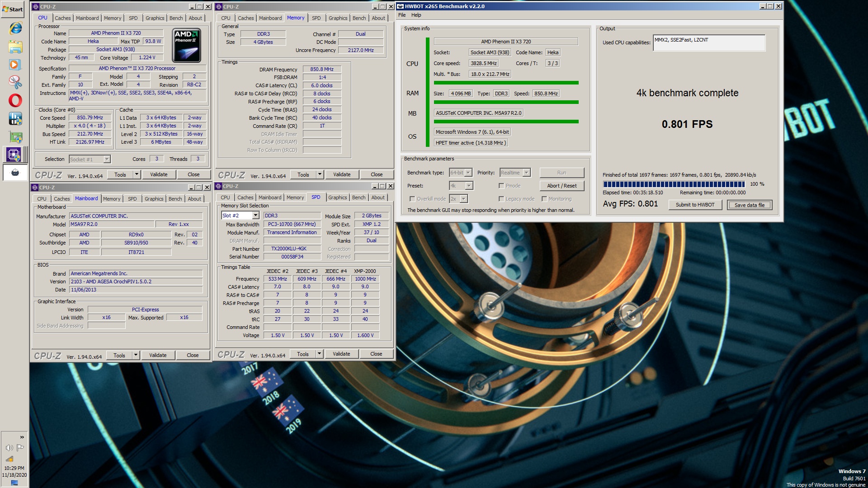This screenshot has height=488, width=868.
Task: Click the Used CPU capabilities text box
Action: tap(709, 42)
